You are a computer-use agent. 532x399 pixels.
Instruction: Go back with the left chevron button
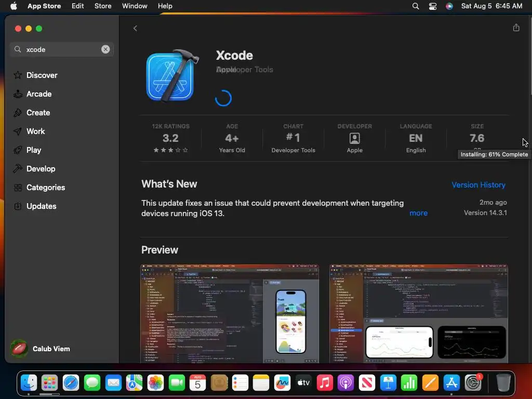click(x=135, y=28)
